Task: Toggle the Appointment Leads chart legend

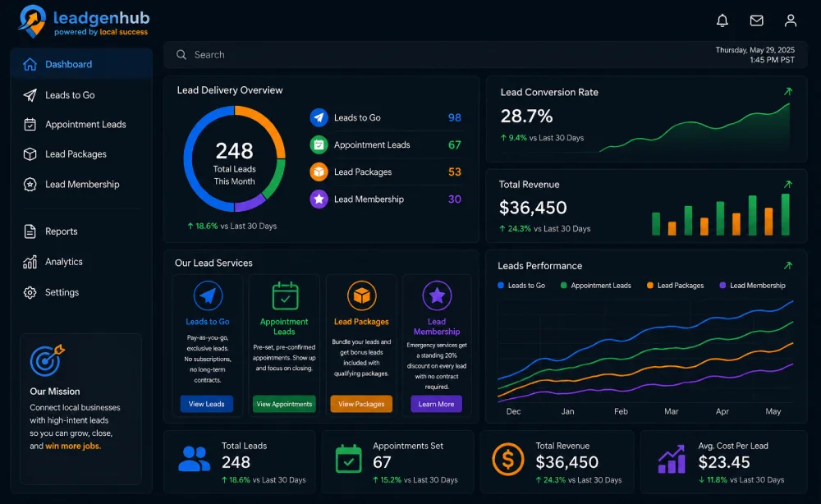Action: point(595,285)
